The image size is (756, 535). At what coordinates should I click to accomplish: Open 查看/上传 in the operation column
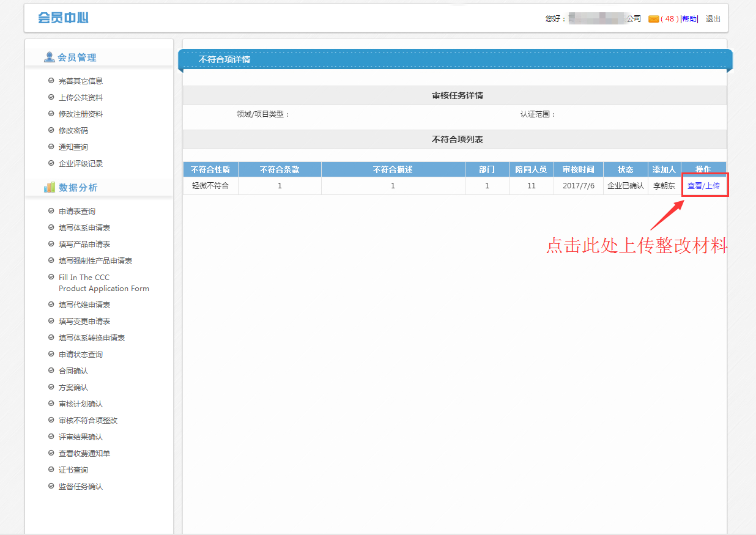click(x=703, y=186)
